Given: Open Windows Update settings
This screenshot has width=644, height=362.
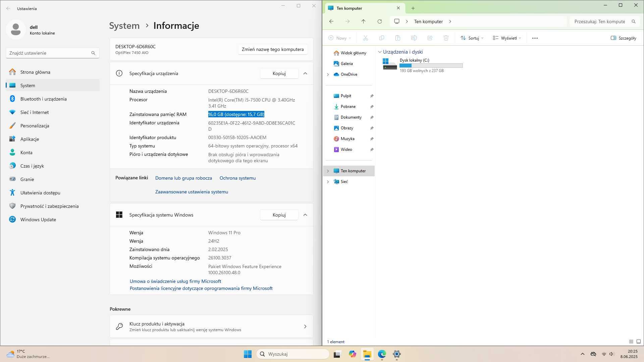Looking at the screenshot, I should (x=53, y=220).
